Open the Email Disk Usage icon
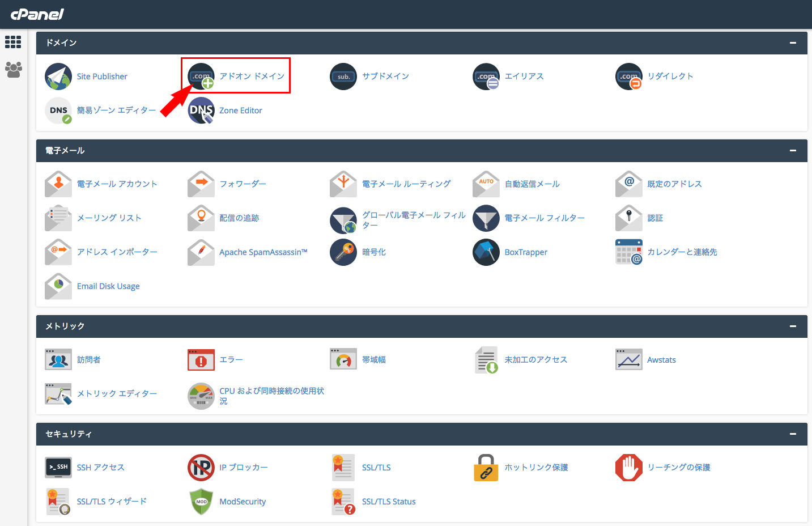This screenshot has height=526, width=812. [x=58, y=286]
